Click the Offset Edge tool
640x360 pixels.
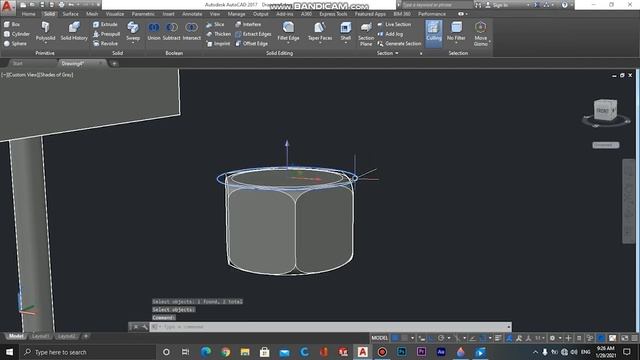(251, 43)
